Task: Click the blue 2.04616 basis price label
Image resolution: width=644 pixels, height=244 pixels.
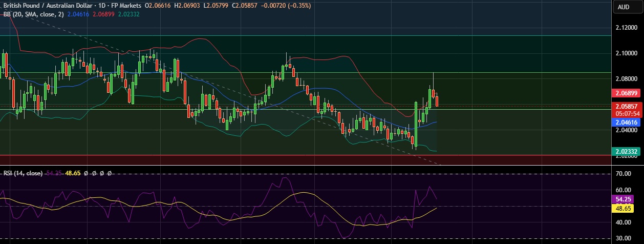Action: pyautogui.click(x=627, y=123)
